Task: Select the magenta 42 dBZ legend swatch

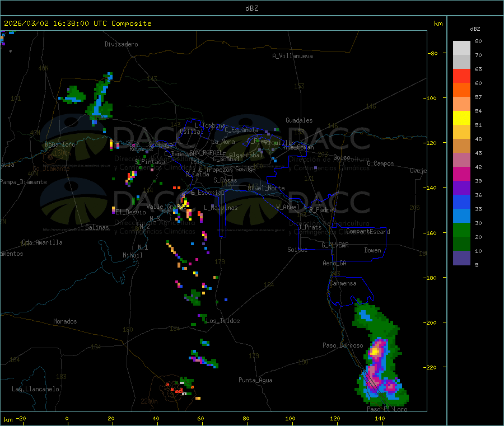Action: pos(461,174)
